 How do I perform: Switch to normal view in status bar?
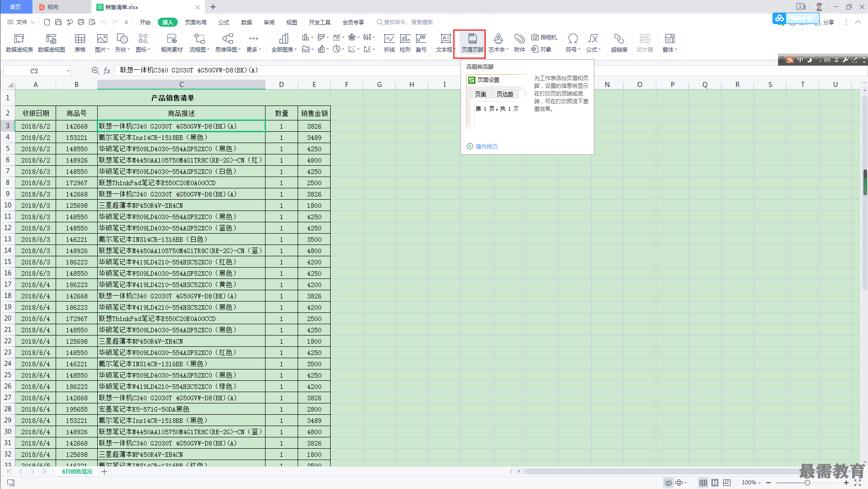coord(703,483)
